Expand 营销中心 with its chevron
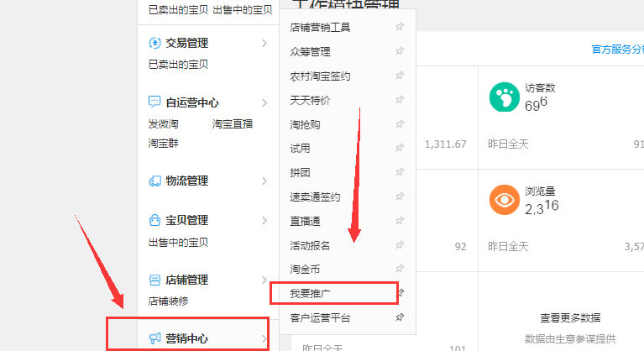The height and width of the screenshot is (351, 644). [x=264, y=338]
